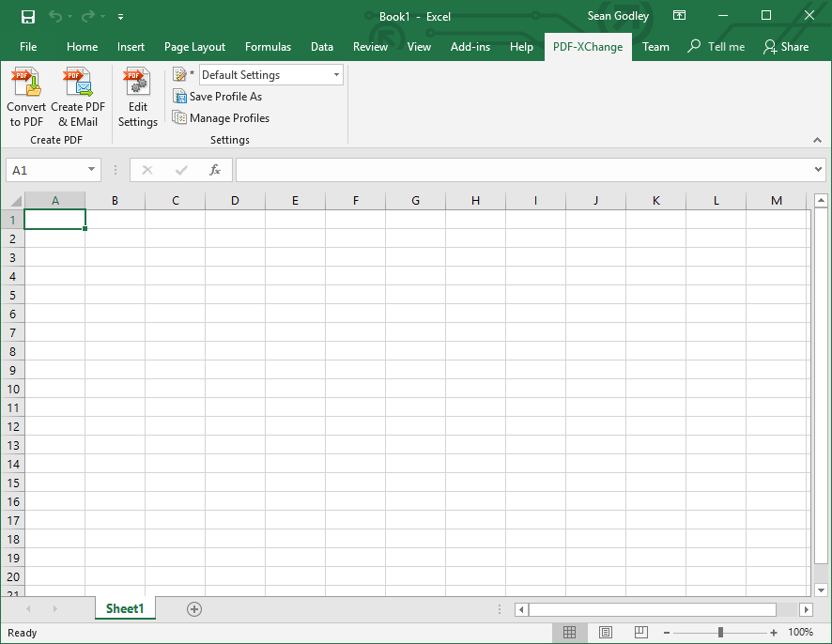Click the Help tab
Viewport: 832px width, 644px height.
click(521, 47)
